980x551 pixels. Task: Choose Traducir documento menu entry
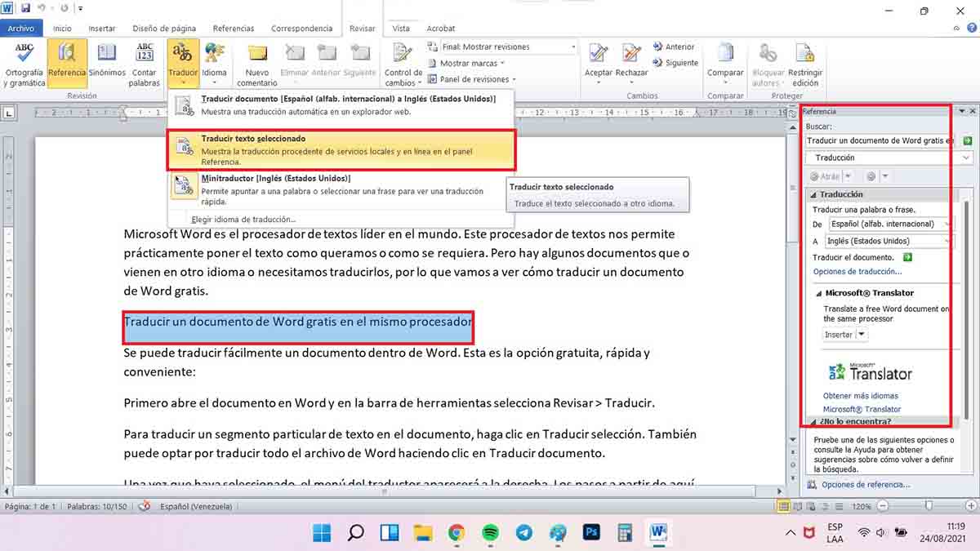click(x=341, y=105)
